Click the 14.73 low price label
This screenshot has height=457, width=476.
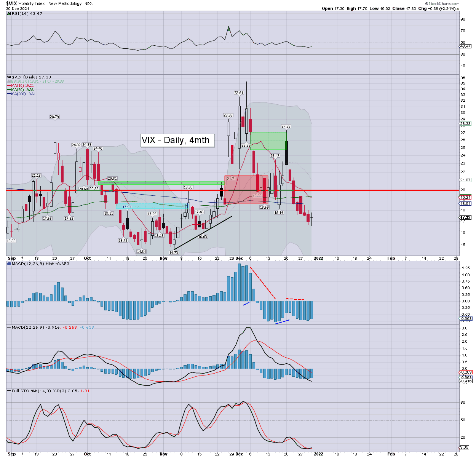pyautogui.click(x=174, y=253)
